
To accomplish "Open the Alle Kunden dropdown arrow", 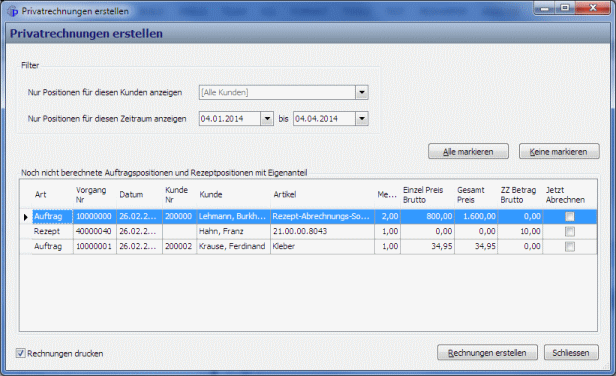I will [362, 93].
